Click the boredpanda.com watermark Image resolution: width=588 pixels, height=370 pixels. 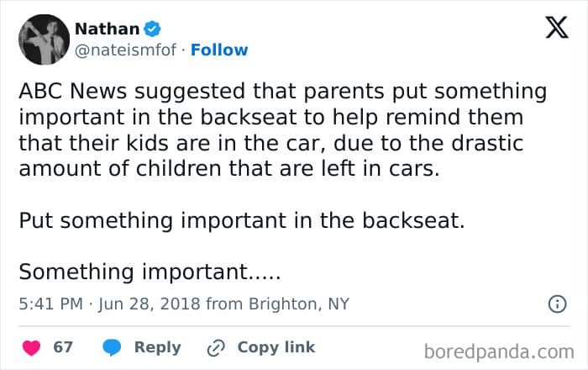499,350
